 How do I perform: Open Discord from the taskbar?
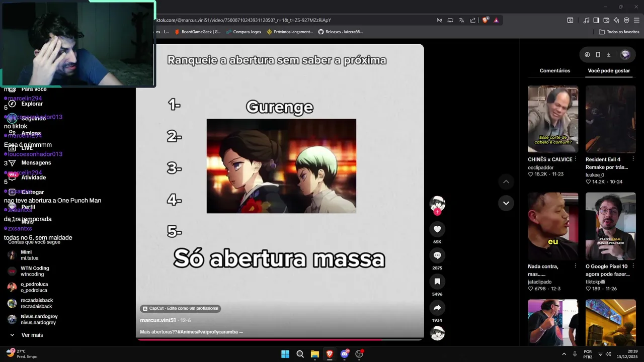click(345, 354)
